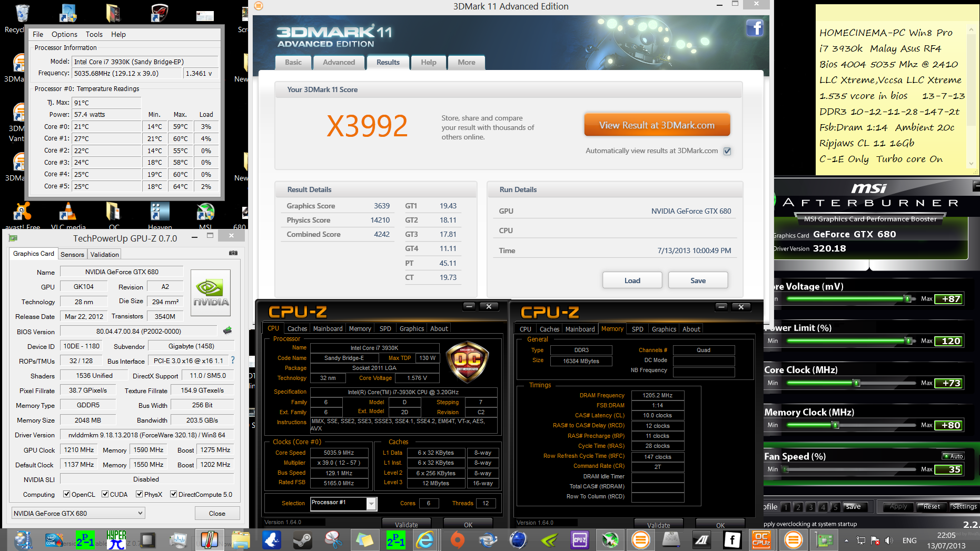
Task: Open Tools menu in Core Temp
Action: tap(94, 34)
